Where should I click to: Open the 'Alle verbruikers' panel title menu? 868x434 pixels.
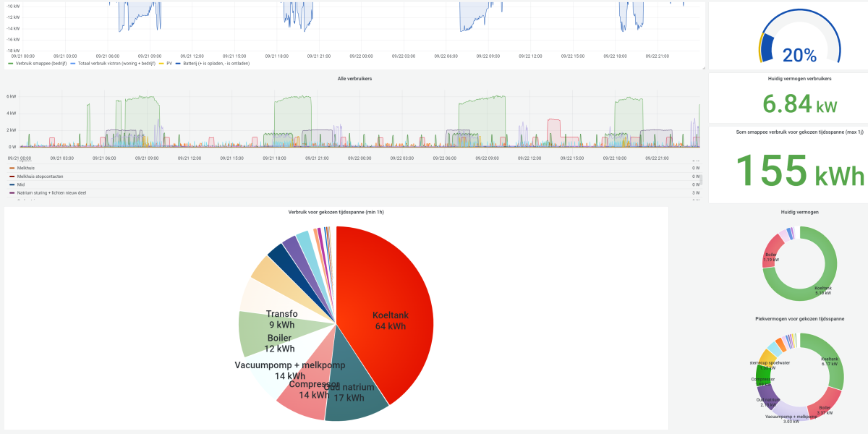(354, 78)
